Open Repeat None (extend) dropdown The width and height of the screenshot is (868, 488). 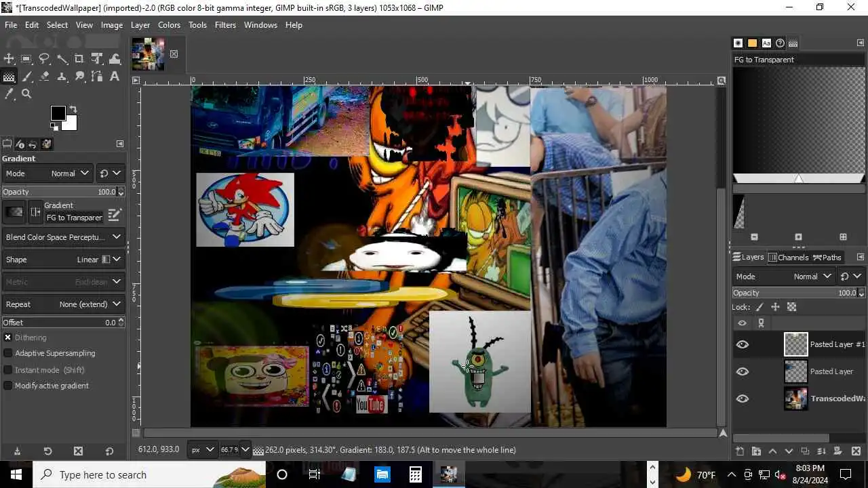pos(63,304)
